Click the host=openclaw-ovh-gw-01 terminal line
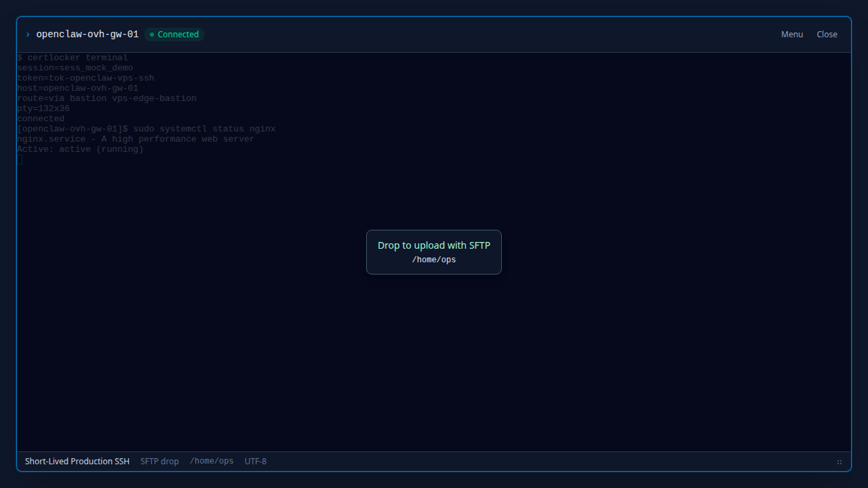The height and width of the screenshot is (488, 868). pyautogui.click(x=77, y=88)
